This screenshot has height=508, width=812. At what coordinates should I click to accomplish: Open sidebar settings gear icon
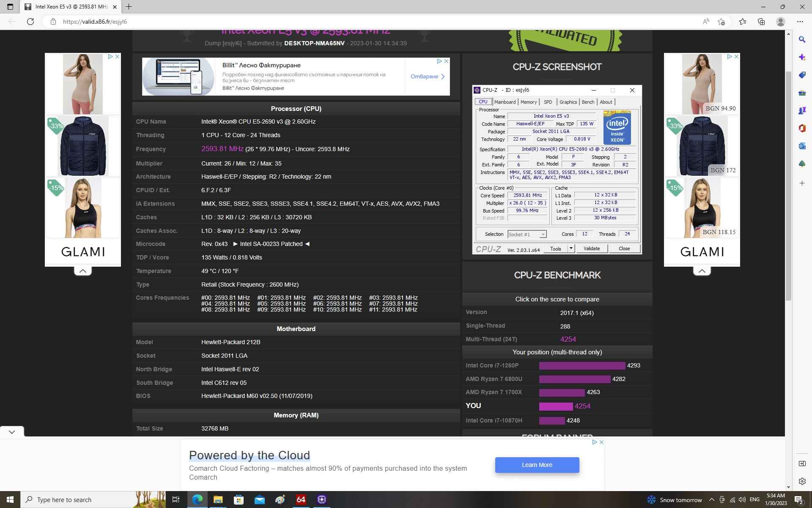click(x=802, y=481)
